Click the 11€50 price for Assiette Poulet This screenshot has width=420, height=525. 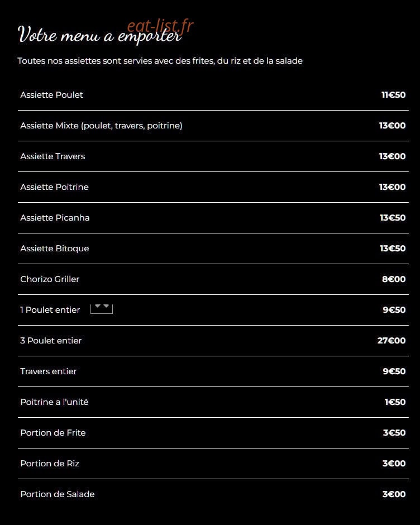point(394,95)
